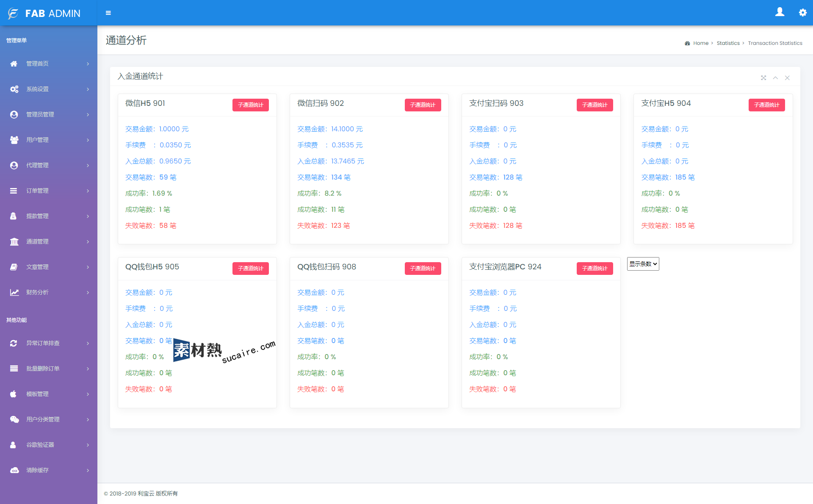Image resolution: width=813 pixels, height=504 pixels.
Task: Click the apple icon for 模板管理
Action: point(13,394)
